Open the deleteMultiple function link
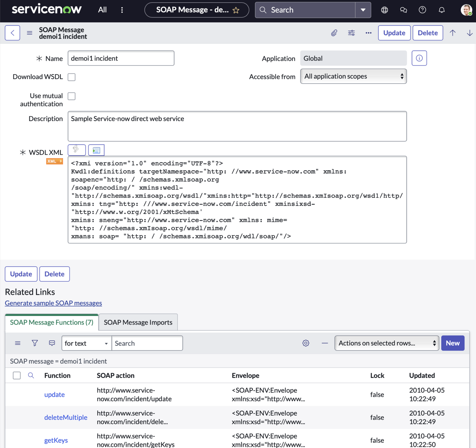The width and height of the screenshot is (476, 448). (x=66, y=417)
